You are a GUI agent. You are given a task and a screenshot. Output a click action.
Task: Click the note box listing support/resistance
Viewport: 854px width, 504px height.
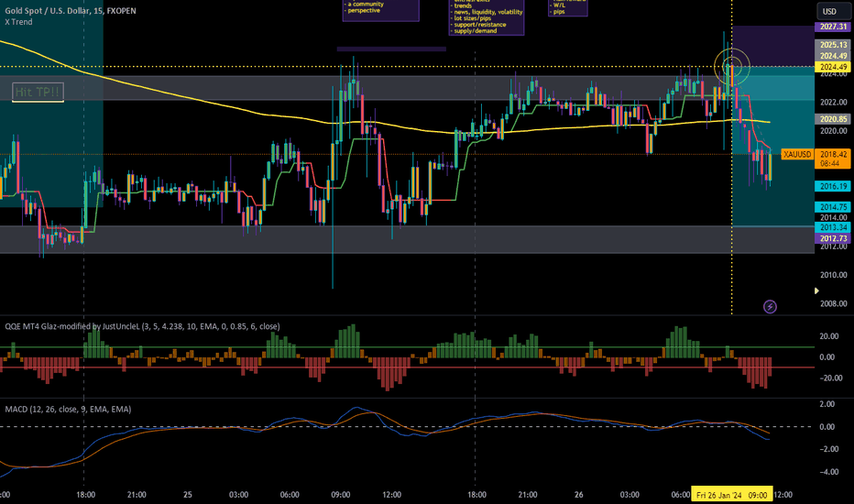[487, 16]
